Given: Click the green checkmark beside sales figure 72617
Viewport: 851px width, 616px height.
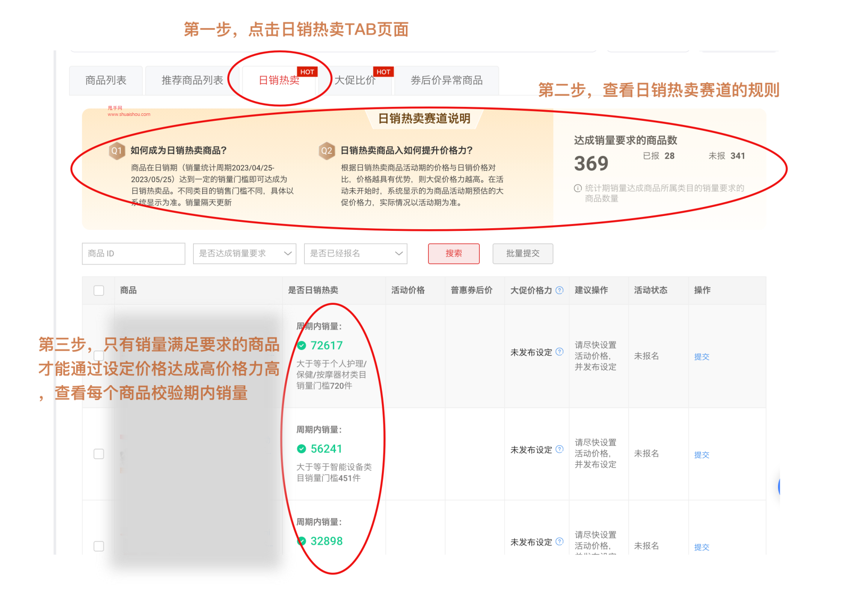Looking at the screenshot, I should pyautogui.click(x=301, y=345).
